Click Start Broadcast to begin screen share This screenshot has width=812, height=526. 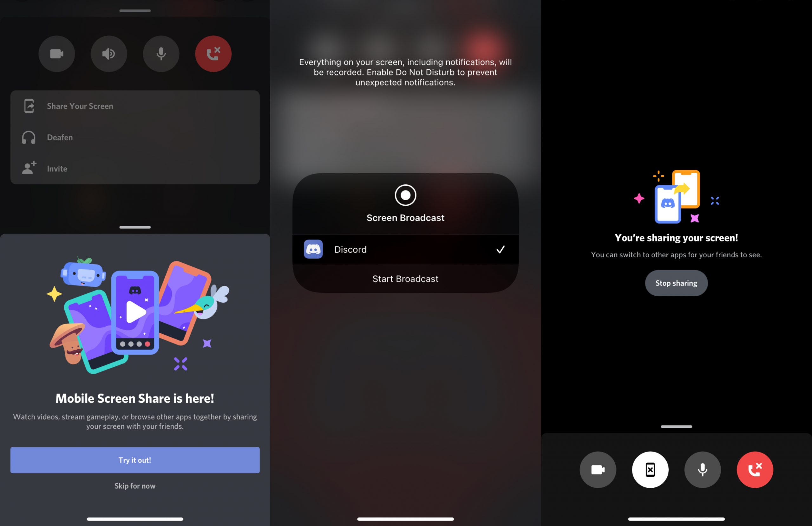(x=405, y=278)
